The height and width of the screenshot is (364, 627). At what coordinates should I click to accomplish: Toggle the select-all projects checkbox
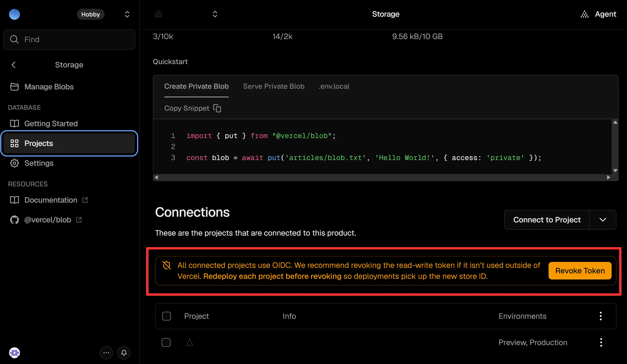coord(167,316)
